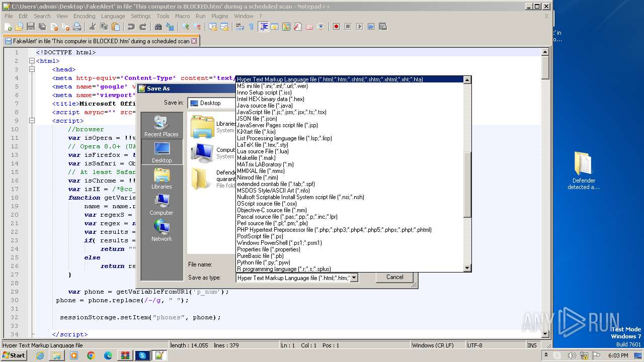The image size is (644, 362).
Task: Open Computer in Save As places bar
Action: [162, 205]
